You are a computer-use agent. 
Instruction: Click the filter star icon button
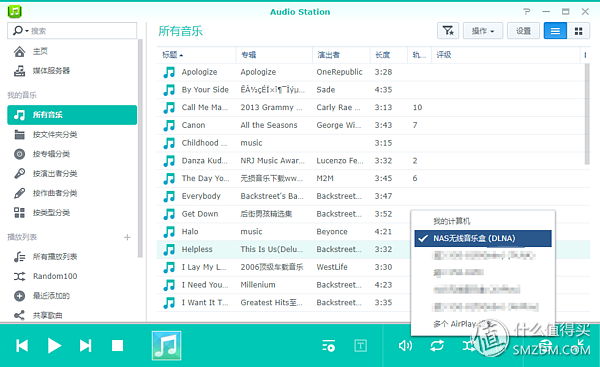tap(448, 31)
